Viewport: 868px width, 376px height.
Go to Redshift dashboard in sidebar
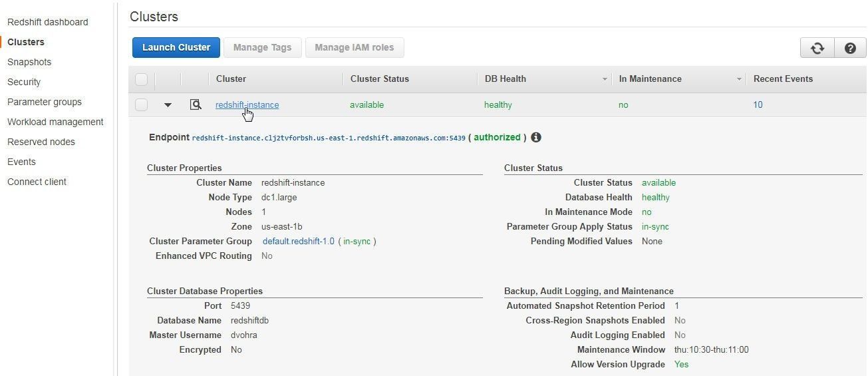(x=47, y=22)
